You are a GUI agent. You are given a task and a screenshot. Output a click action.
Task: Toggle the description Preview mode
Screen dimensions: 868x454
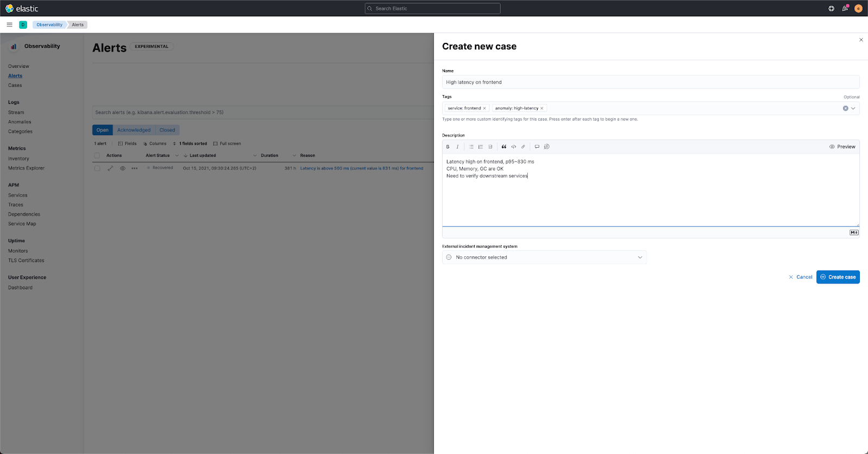pyautogui.click(x=842, y=147)
